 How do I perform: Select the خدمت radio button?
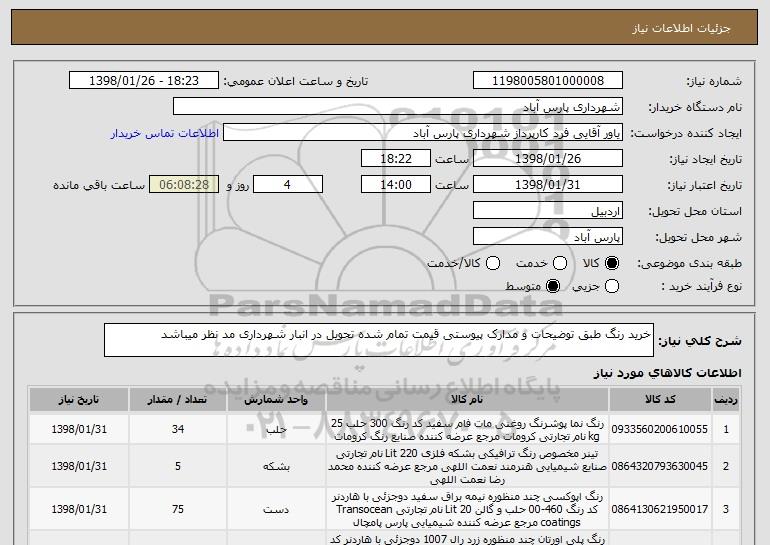(560, 263)
